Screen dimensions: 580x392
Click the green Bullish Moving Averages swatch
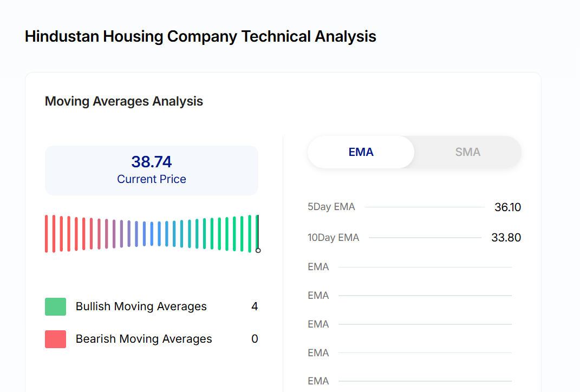[x=55, y=306]
